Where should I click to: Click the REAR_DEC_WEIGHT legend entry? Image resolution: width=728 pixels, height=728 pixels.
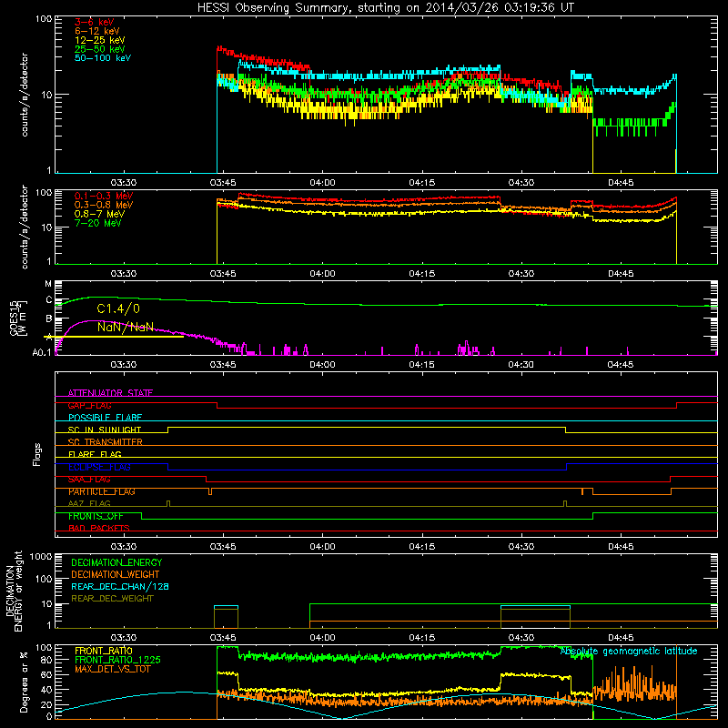(x=112, y=599)
